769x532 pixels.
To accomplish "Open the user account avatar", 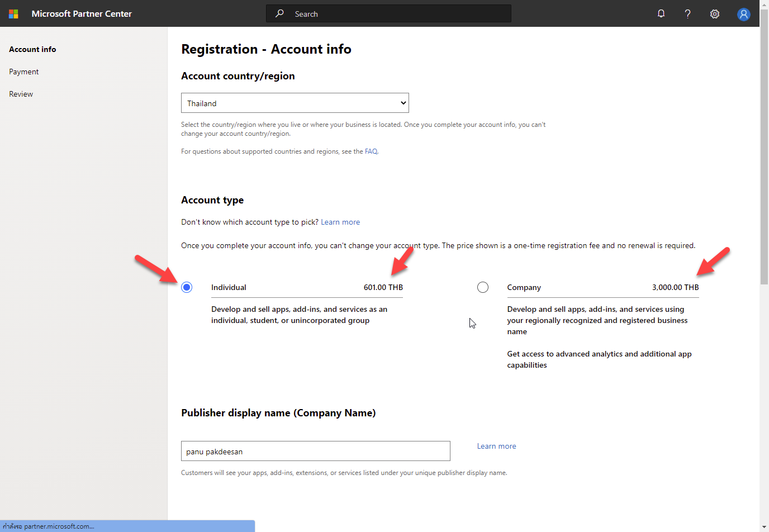I will coord(743,15).
